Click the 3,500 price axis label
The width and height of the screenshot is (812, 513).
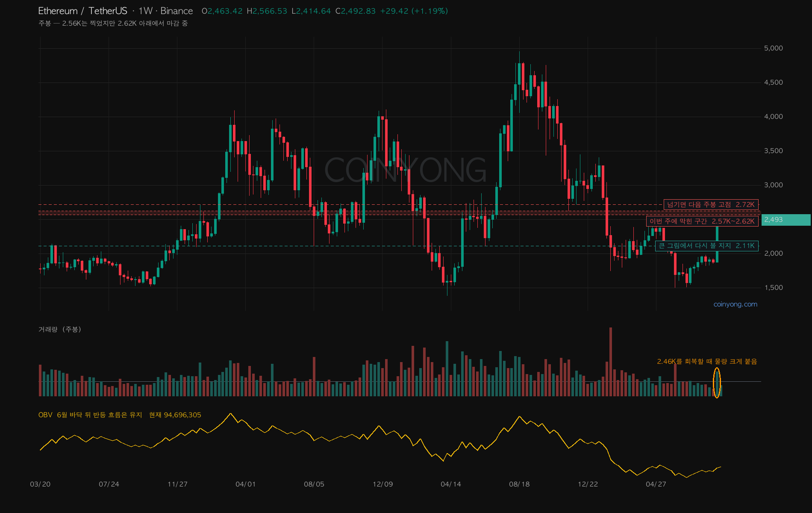click(774, 151)
